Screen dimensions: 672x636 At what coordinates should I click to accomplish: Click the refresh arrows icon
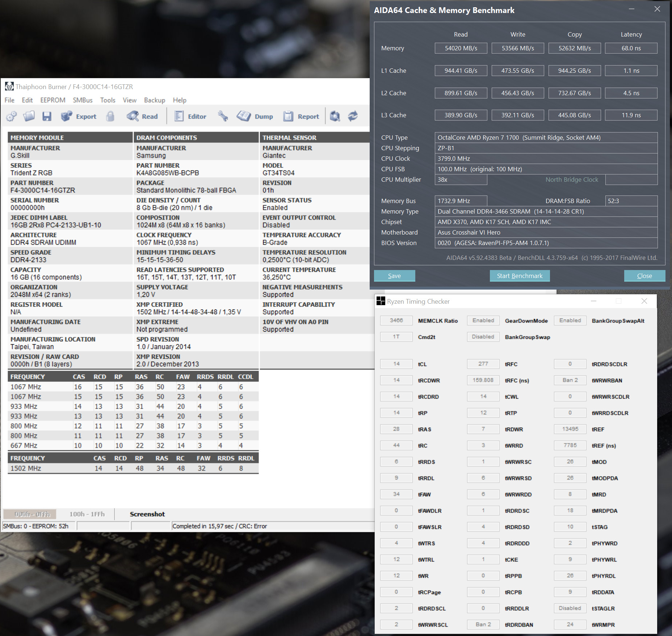[x=353, y=116]
